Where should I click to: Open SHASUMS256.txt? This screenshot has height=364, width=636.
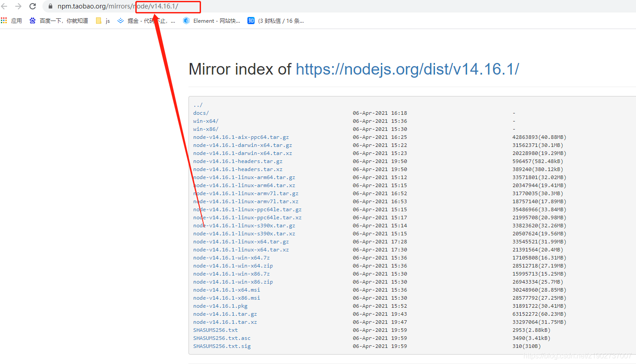tap(216, 330)
